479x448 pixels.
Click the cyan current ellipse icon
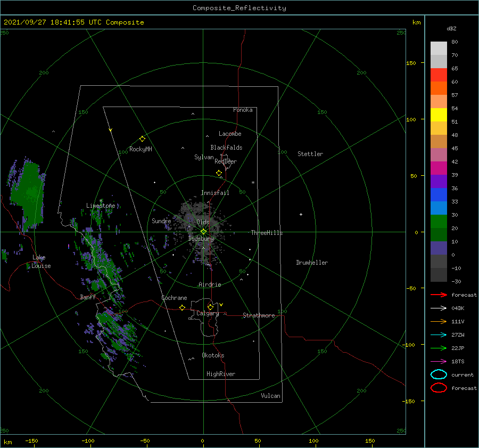(x=439, y=374)
